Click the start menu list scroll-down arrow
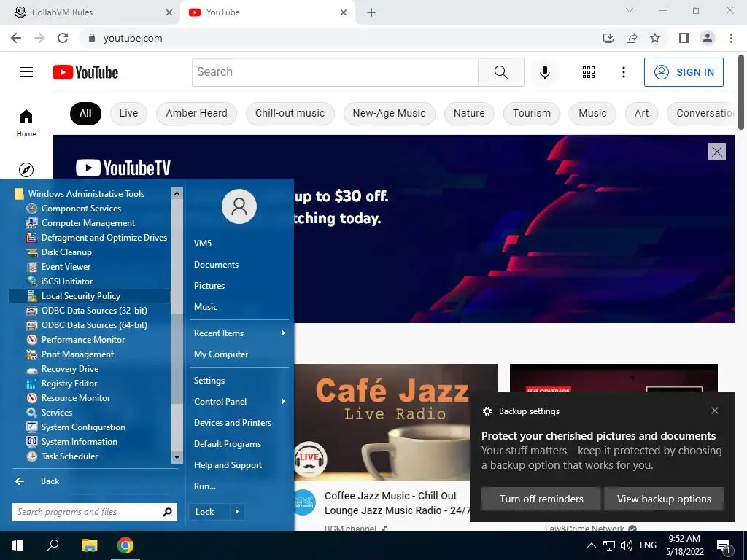The width and height of the screenshot is (747, 560). click(177, 457)
